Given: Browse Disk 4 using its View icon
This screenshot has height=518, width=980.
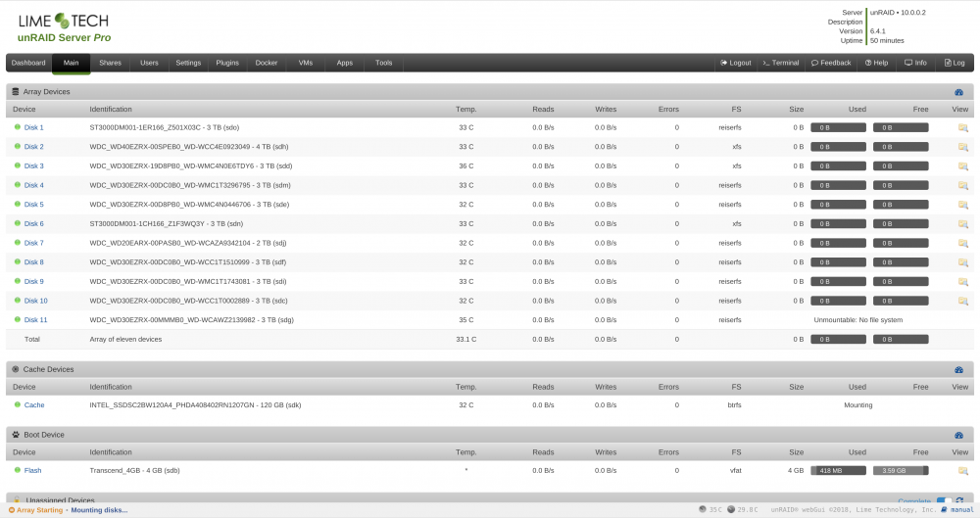Looking at the screenshot, I should (962, 186).
